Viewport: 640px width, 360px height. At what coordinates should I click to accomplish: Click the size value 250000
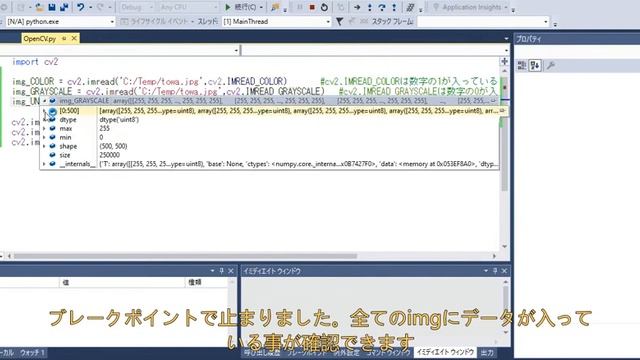click(x=110, y=155)
